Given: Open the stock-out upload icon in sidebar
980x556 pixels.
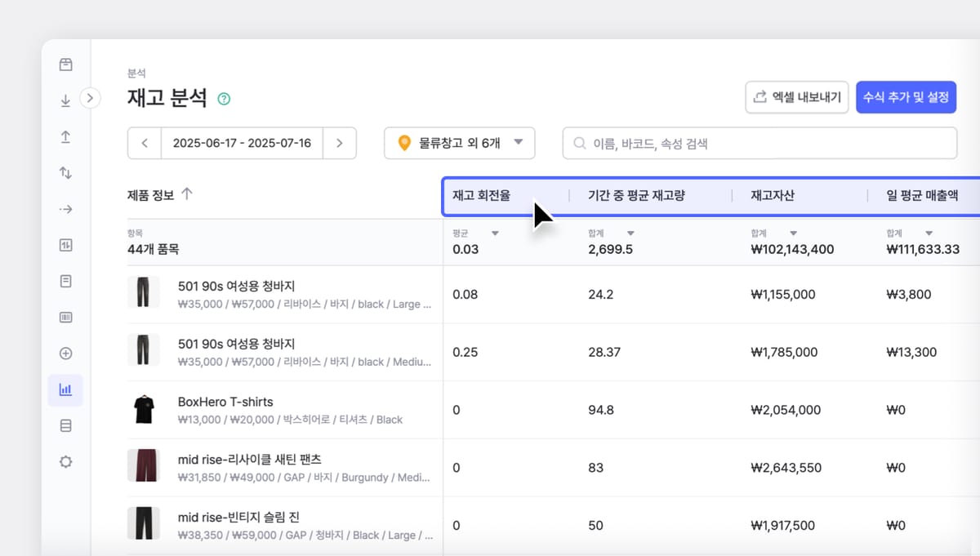Looking at the screenshot, I should [65, 136].
